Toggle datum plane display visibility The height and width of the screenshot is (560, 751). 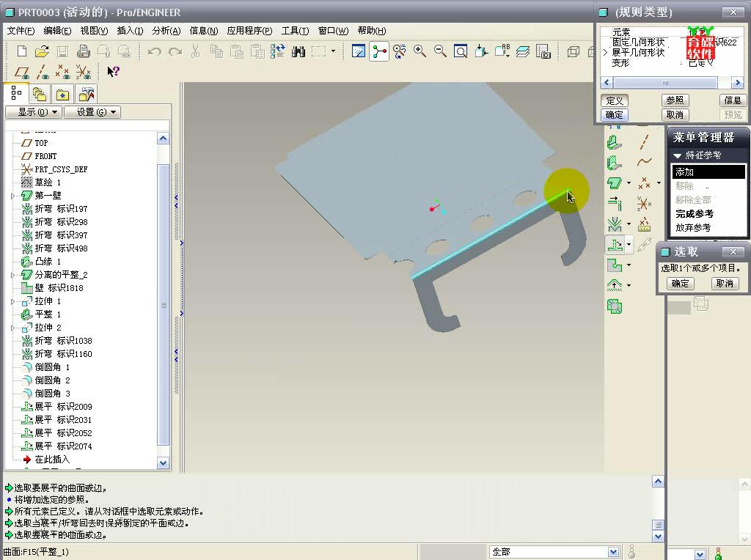[21, 73]
